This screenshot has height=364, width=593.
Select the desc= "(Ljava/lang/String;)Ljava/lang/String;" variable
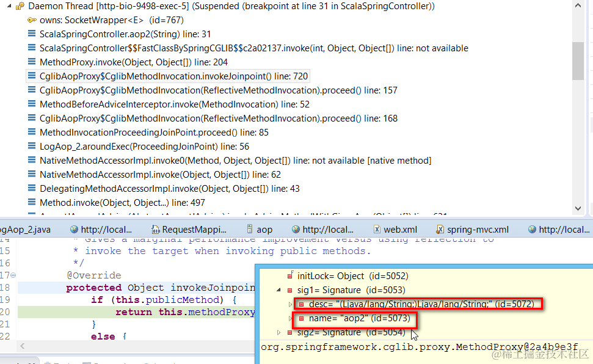click(421, 304)
